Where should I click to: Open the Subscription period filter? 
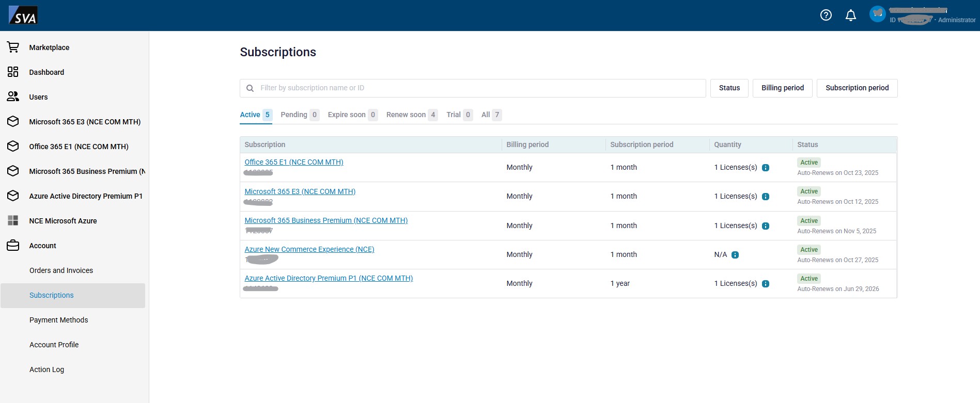pos(857,88)
